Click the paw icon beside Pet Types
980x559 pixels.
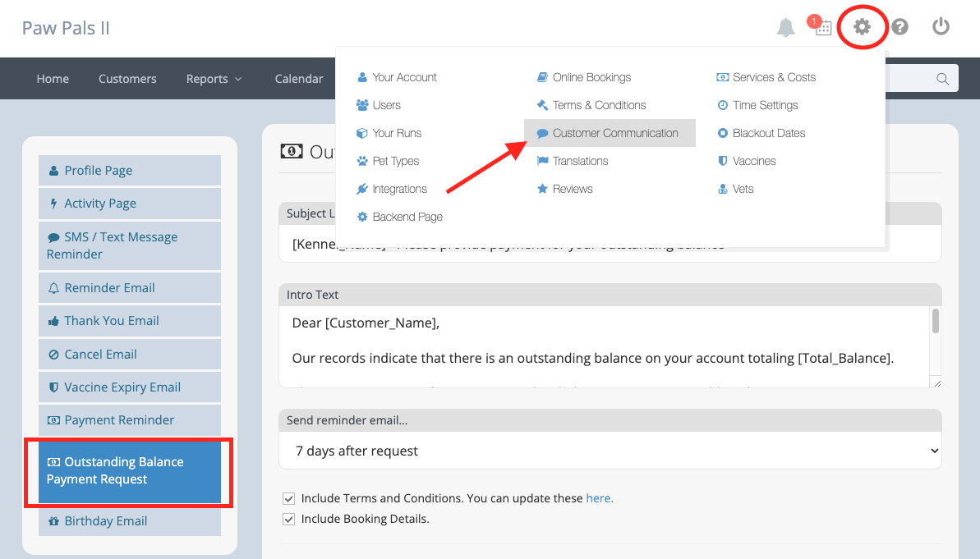[x=362, y=161]
